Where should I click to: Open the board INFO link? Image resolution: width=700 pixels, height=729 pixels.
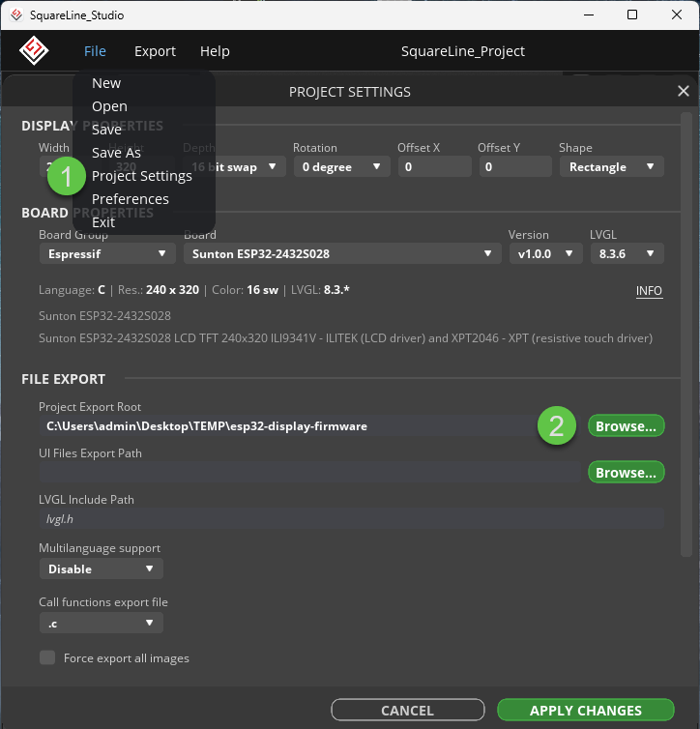click(x=649, y=291)
